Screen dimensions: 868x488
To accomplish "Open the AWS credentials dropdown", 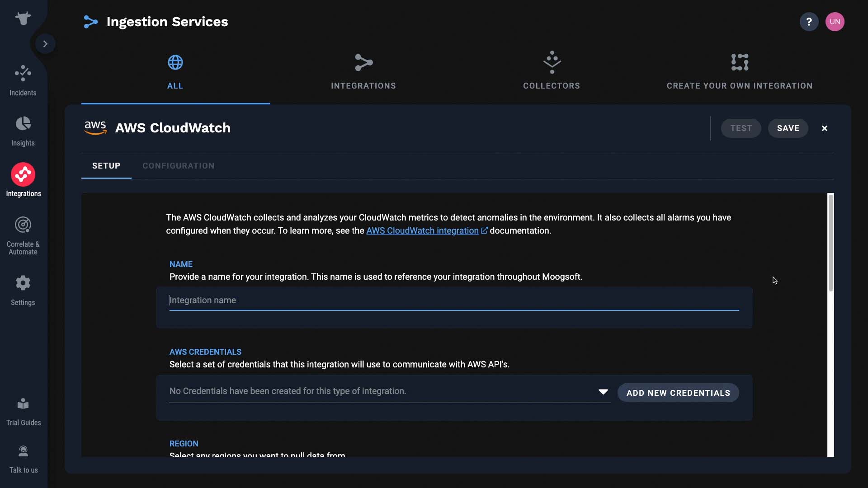I will 390,391.
